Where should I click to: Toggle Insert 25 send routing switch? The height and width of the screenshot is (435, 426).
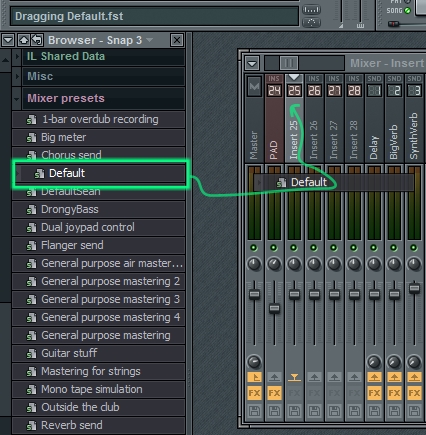click(x=294, y=377)
